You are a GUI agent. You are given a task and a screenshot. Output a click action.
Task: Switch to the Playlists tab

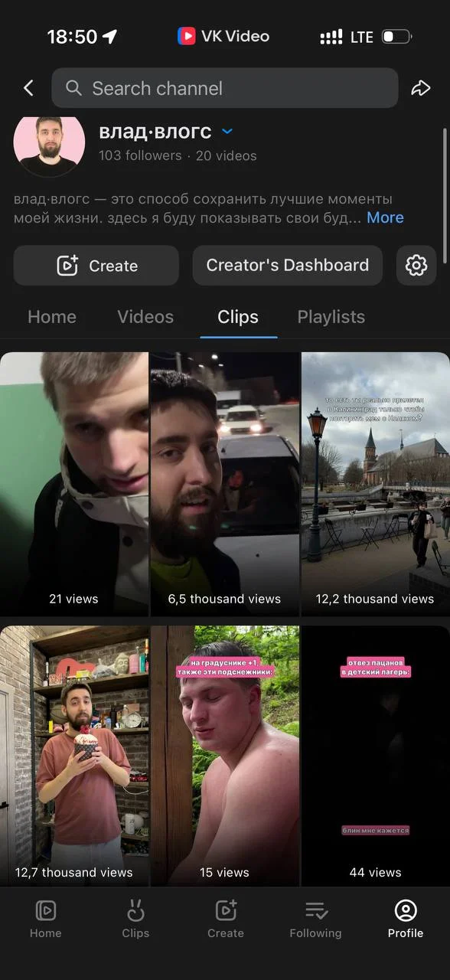(331, 317)
